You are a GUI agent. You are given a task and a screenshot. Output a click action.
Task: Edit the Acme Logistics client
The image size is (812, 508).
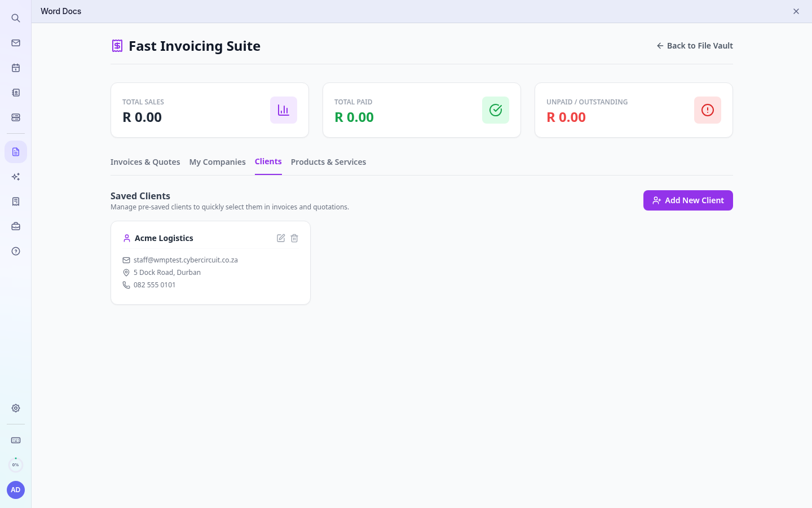281,238
